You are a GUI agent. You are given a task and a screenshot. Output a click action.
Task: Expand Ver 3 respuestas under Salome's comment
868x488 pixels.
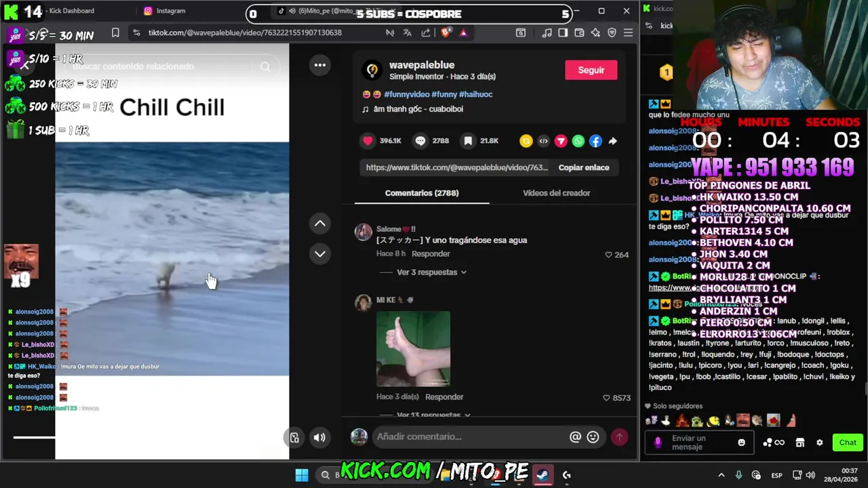(x=431, y=272)
